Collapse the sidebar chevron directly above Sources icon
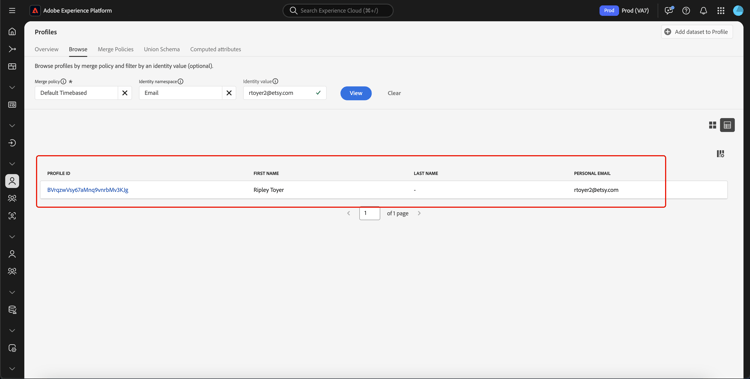The height and width of the screenshot is (379, 750). pos(12,125)
